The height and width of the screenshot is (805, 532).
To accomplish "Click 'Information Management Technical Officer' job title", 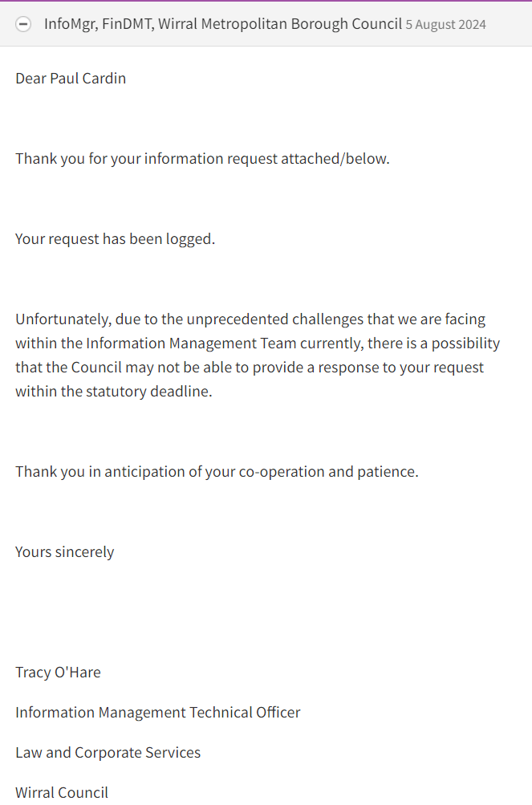I will click(x=157, y=713).
